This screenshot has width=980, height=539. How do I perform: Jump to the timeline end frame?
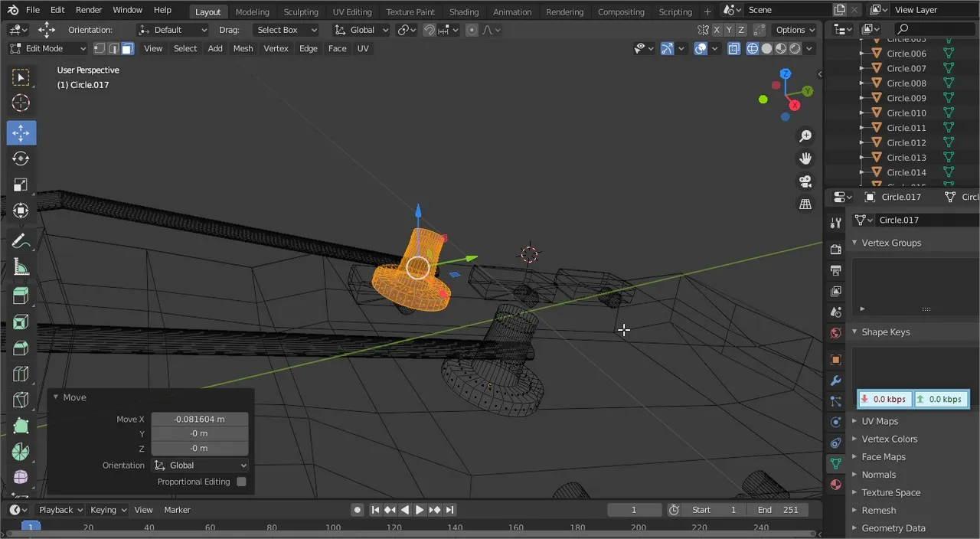[449, 510]
